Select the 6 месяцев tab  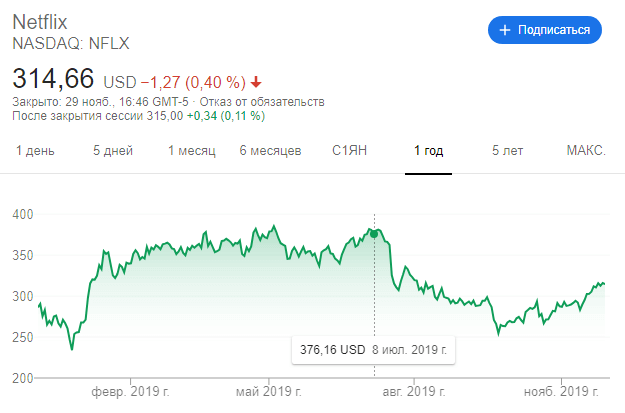click(270, 151)
